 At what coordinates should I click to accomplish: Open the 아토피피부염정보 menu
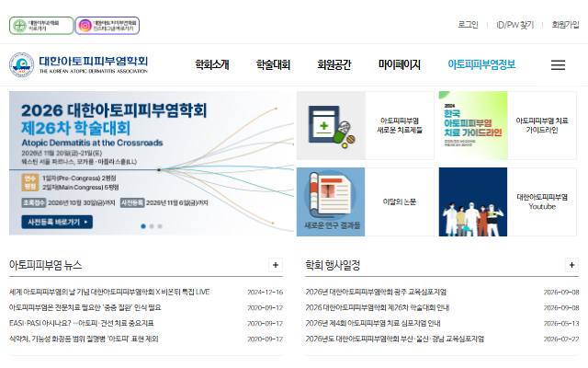(481, 64)
